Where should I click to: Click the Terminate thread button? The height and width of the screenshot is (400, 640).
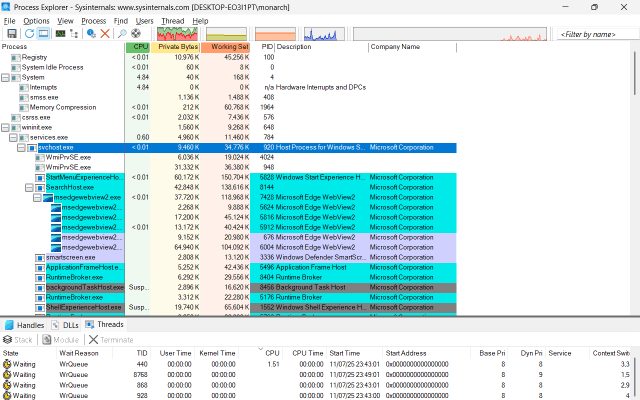pos(111,340)
